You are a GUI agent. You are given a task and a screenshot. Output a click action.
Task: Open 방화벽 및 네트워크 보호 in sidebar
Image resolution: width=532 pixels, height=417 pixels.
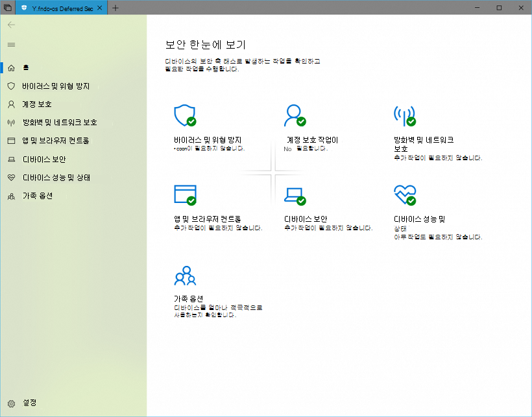point(59,122)
